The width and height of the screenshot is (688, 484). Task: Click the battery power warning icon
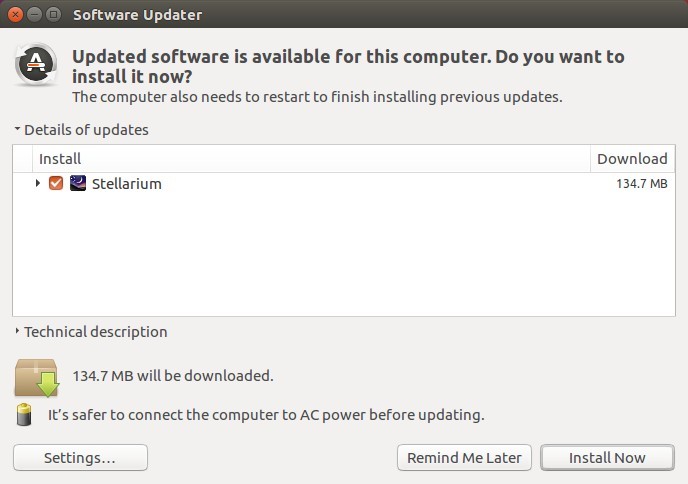(24, 415)
